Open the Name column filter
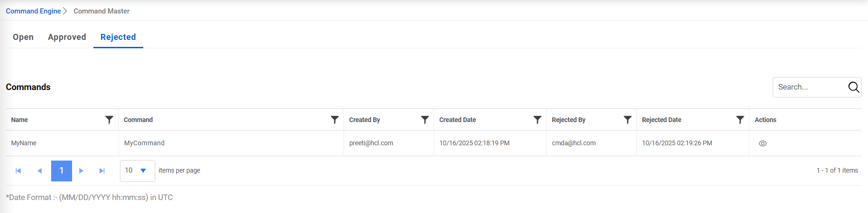 coord(109,120)
